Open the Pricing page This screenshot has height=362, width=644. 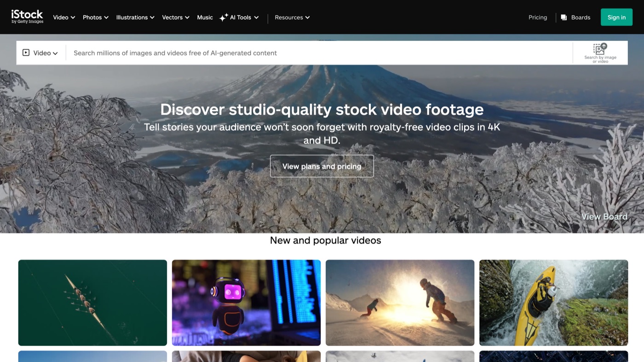pos(538,17)
